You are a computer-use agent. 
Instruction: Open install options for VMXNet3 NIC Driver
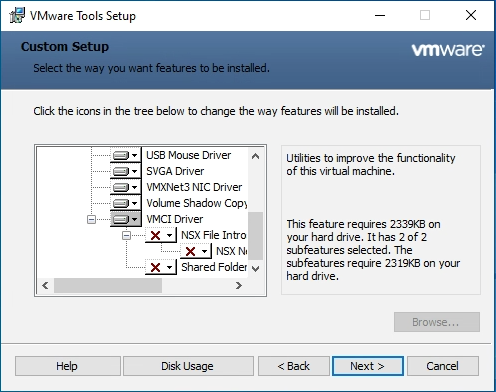[x=125, y=187]
